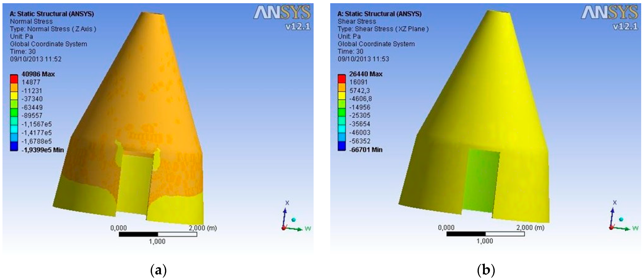Image resolution: width=644 pixels, height=280 pixels.
Task: Click the Normal Stress title text
Action: coord(31,21)
